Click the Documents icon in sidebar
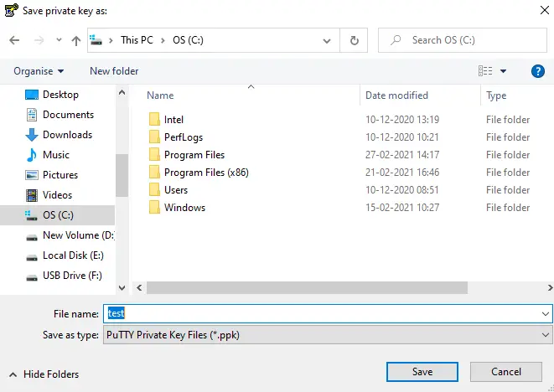This screenshot has height=392, width=554. 32,115
